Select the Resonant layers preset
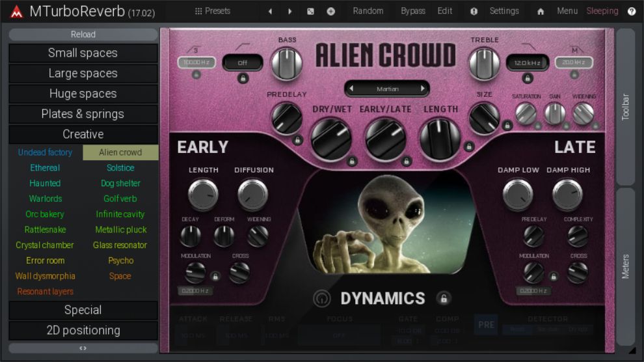The height and width of the screenshot is (362, 644). point(45,291)
